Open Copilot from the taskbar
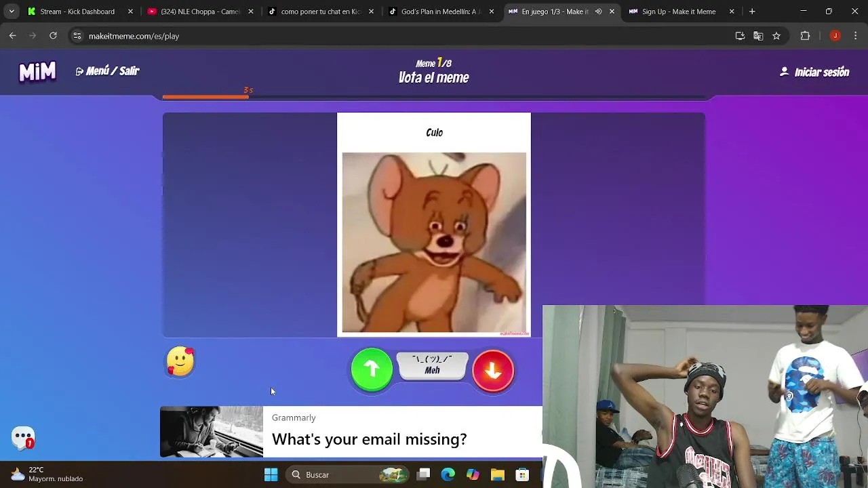This screenshot has height=488, width=868. [473, 474]
